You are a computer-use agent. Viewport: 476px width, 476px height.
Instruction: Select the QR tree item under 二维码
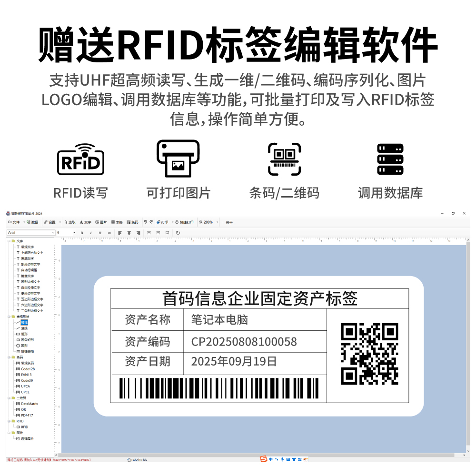(24, 410)
